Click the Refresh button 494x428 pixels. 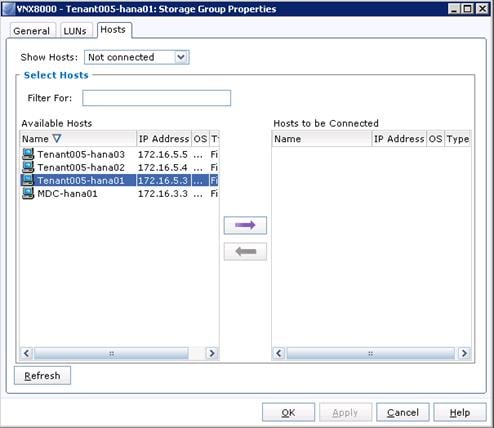click(42, 376)
